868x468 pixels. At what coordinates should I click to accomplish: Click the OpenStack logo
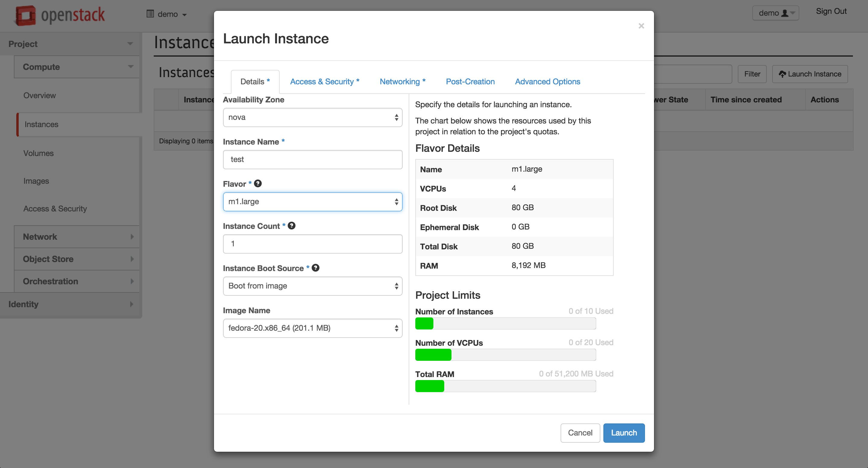coord(60,15)
